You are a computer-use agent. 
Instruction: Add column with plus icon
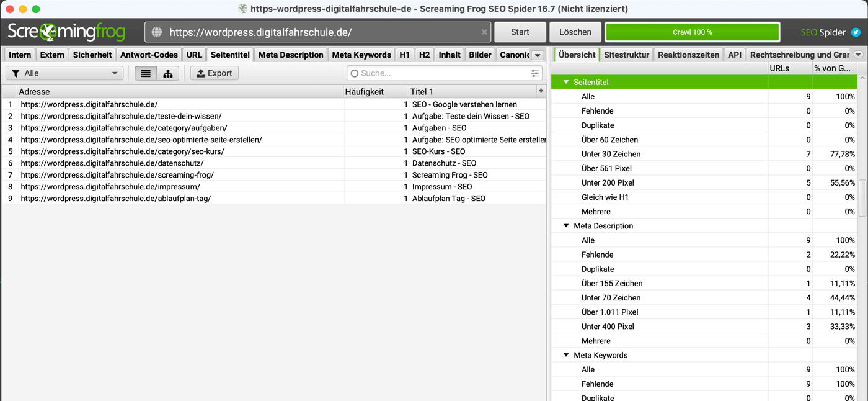541,91
